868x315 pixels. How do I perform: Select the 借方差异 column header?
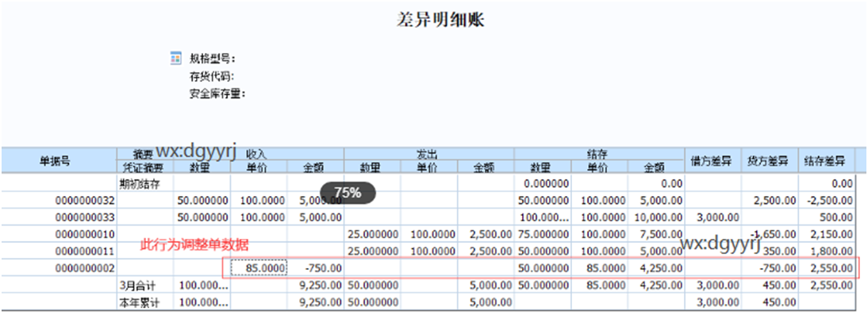tap(712, 161)
